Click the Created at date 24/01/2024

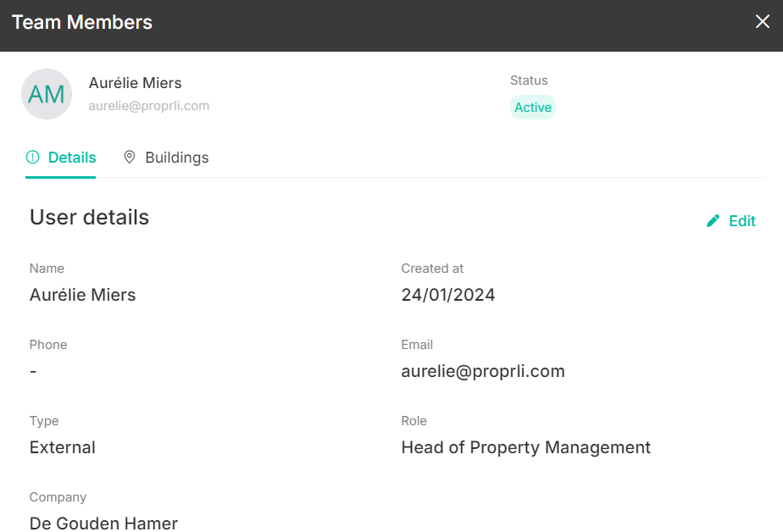(448, 295)
